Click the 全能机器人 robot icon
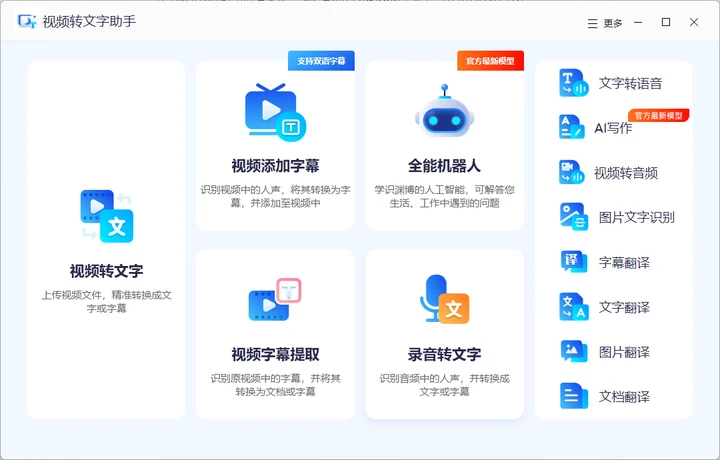This screenshot has height=460, width=720. [x=444, y=111]
